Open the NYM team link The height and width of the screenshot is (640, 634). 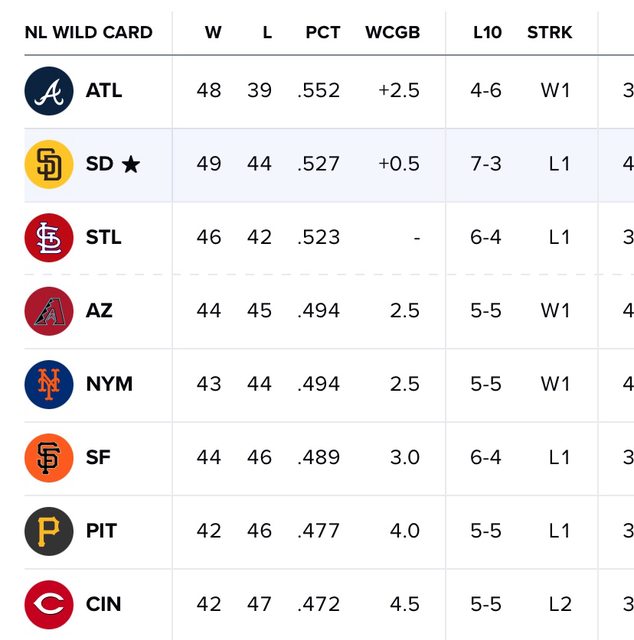pos(109,384)
